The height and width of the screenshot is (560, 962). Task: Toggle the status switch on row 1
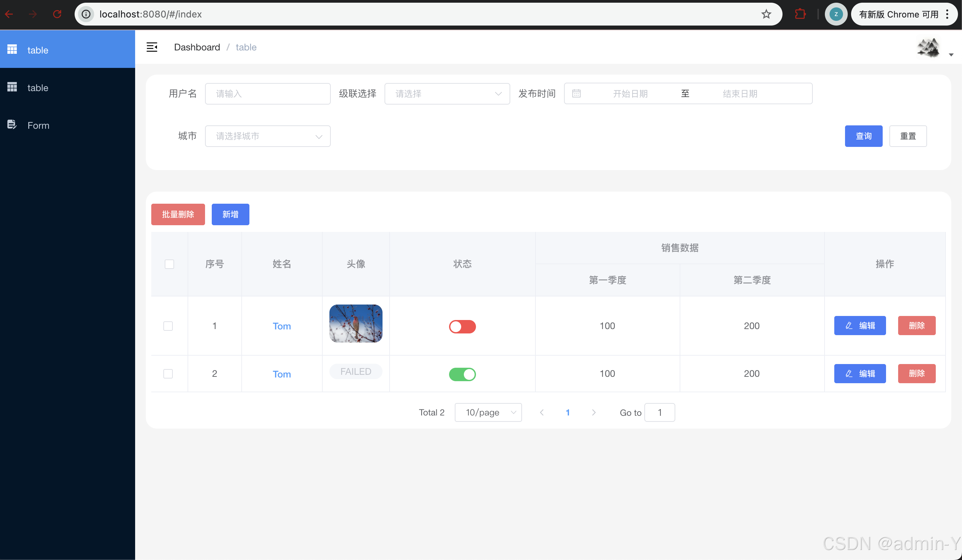pos(462,326)
